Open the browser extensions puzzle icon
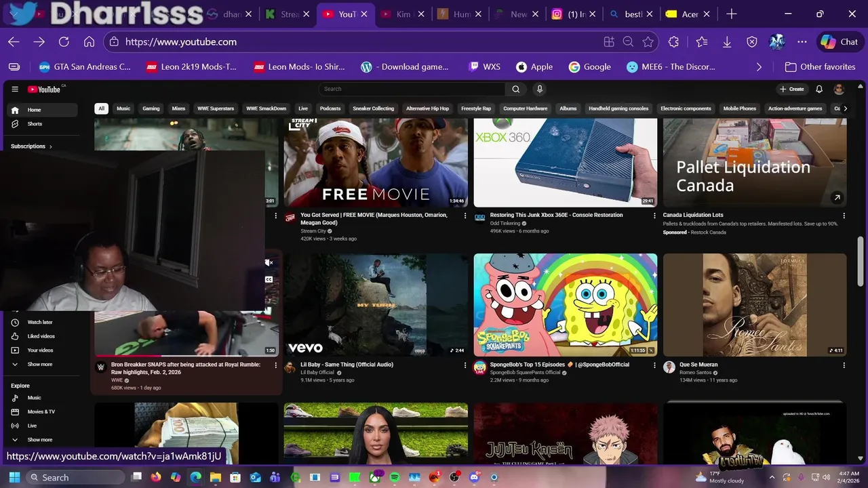This screenshot has height=488, width=868. tap(673, 42)
